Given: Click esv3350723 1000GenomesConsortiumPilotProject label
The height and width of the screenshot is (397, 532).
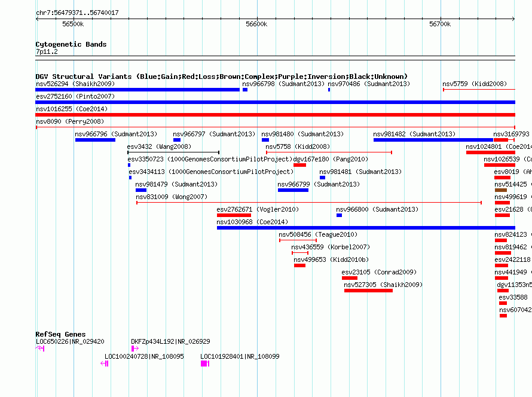Looking at the screenshot, I should click(x=210, y=159).
